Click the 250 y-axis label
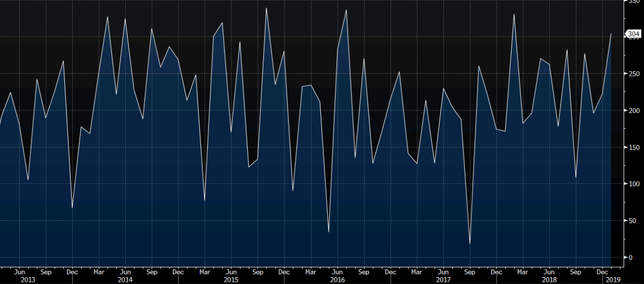Screen dimensions: 644x284 click(634, 74)
